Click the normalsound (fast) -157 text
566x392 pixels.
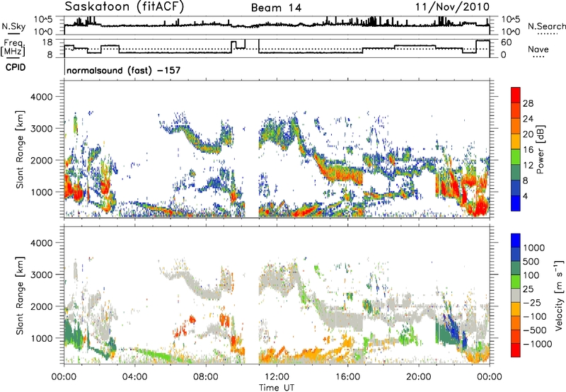coord(123,70)
